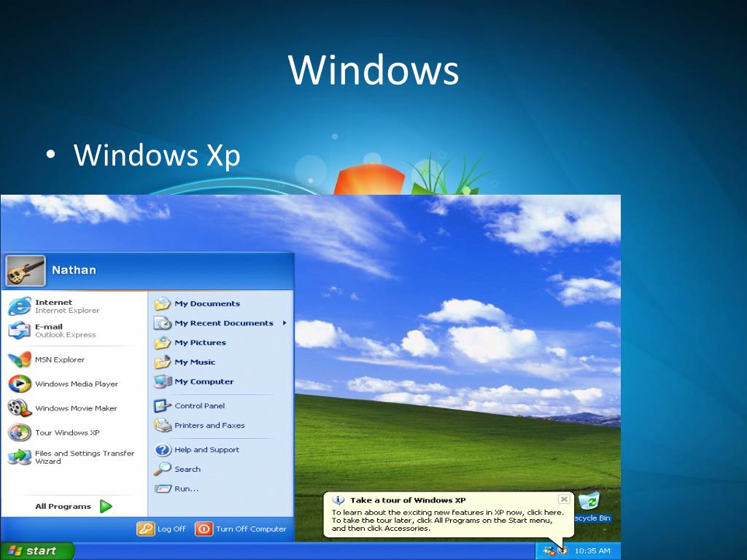Click the My Music label

click(x=195, y=362)
